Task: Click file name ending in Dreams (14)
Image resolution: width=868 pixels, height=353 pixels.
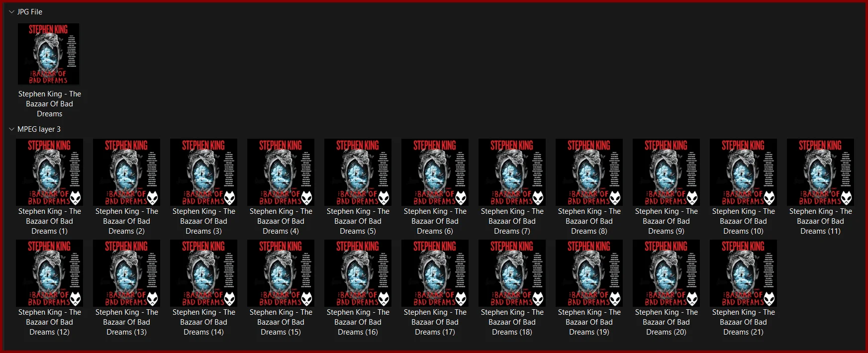Action: pyautogui.click(x=203, y=322)
